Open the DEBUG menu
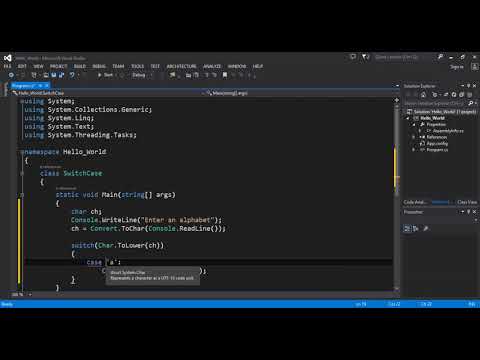The height and width of the screenshot is (360, 480). [x=99, y=66]
